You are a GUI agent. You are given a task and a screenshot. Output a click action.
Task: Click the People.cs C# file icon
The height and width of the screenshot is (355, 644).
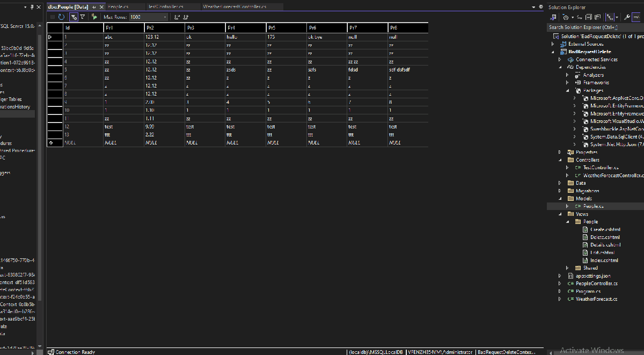tap(578, 206)
